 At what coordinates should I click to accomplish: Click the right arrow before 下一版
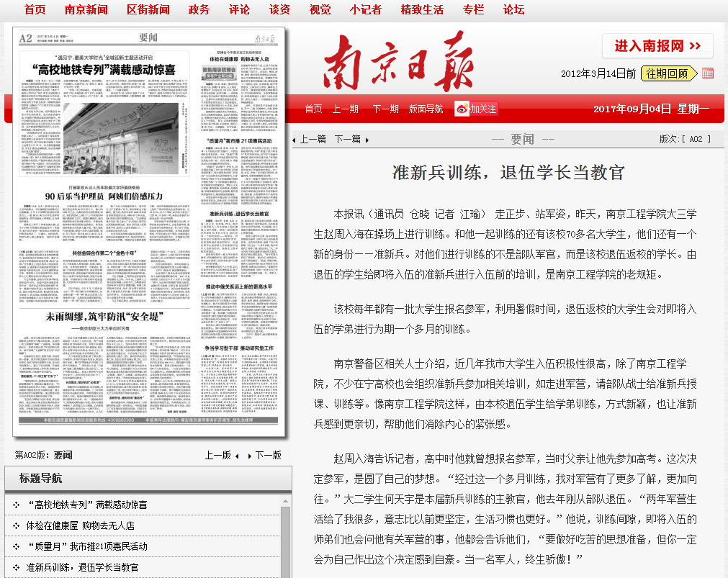[x=249, y=456]
